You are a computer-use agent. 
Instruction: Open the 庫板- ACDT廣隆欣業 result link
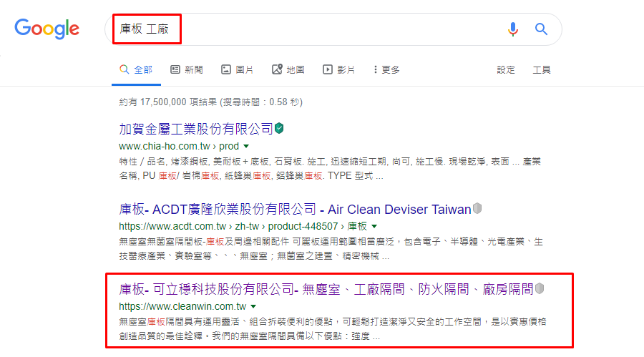coord(295,209)
